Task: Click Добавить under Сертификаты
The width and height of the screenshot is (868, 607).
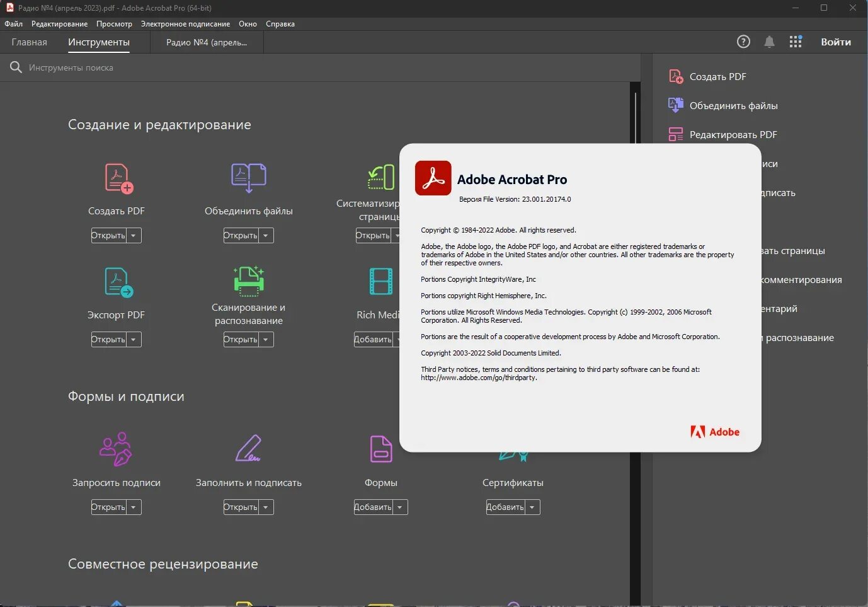Action: coord(505,507)
